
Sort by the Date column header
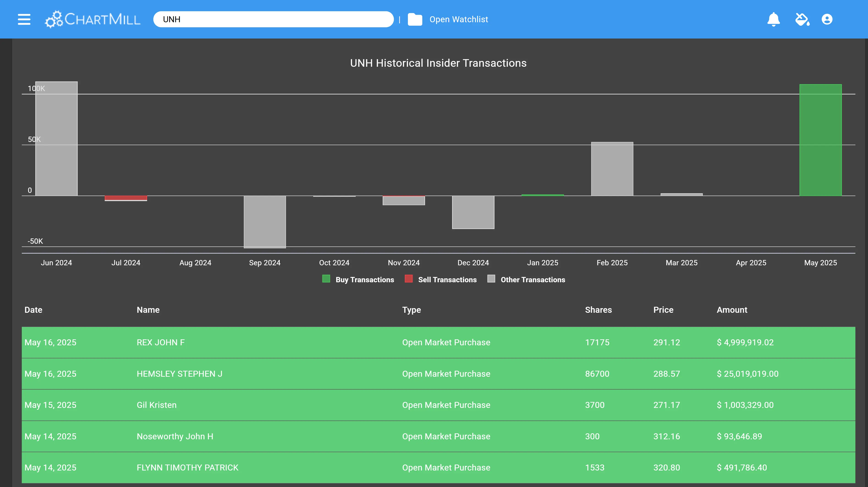(33, 310)
